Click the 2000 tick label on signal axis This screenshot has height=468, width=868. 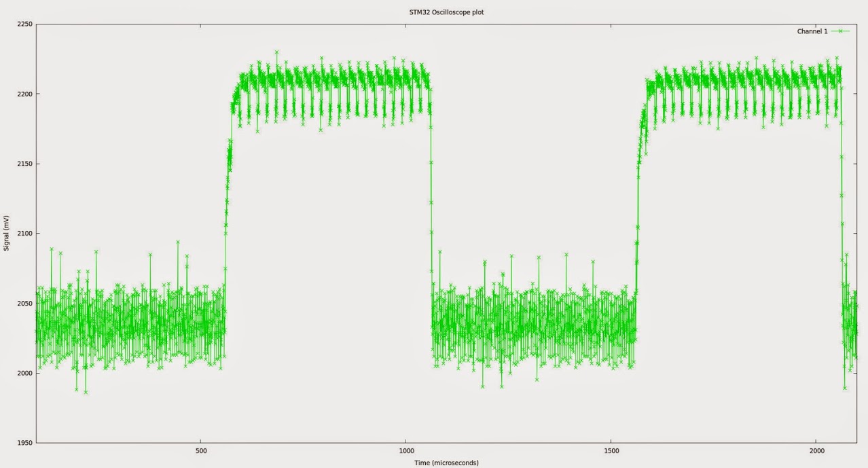24,374
